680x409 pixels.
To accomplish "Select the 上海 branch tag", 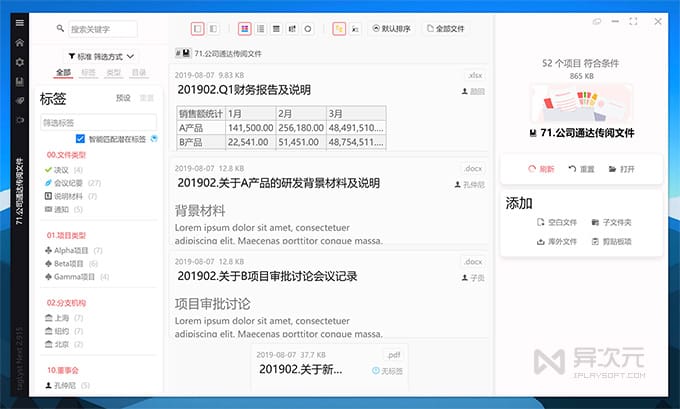I will pyautogui.click(x=64, y=318).
